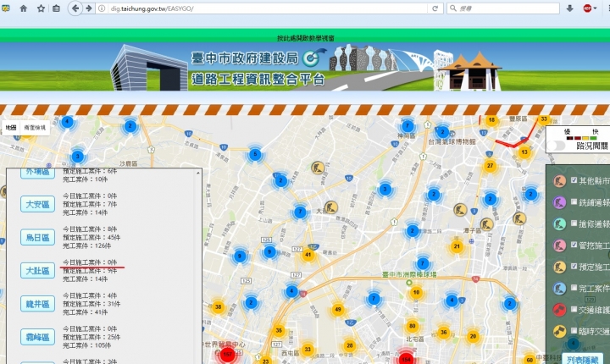Image resolution: width=610 pixels, height=364 pixels.
Task: Select the yellow cluster marker 21
Action: [457, 246]
